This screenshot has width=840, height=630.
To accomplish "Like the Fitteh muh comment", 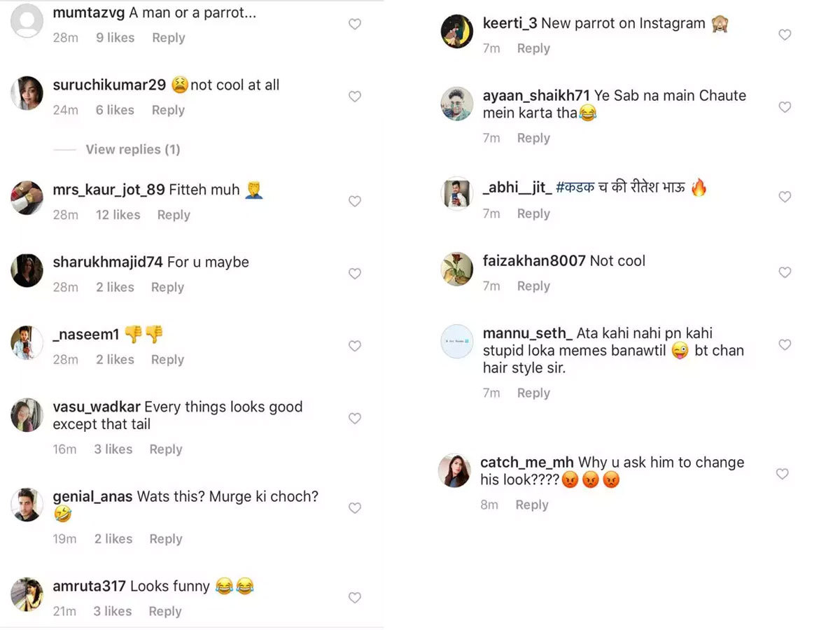I will click(x=355, y=201).
